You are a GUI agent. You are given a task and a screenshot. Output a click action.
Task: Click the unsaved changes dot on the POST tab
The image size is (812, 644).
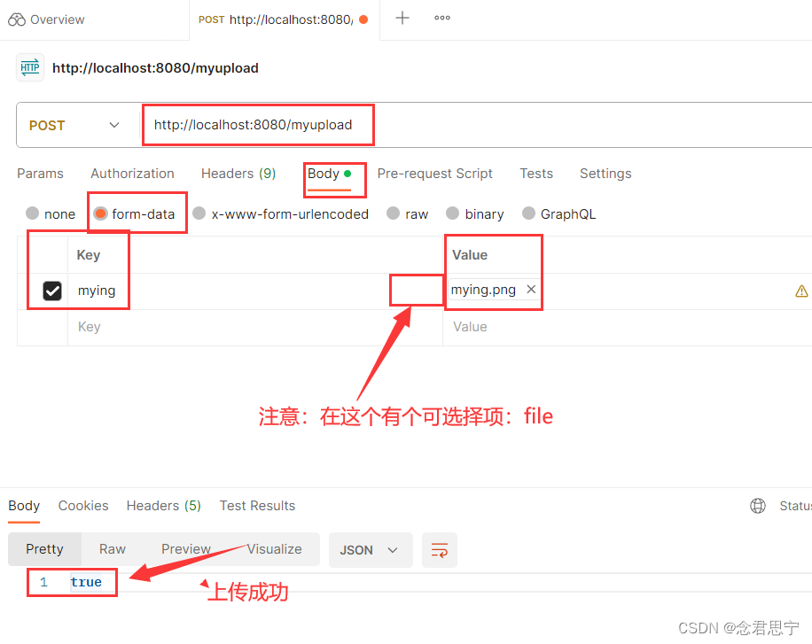(363, 19)
